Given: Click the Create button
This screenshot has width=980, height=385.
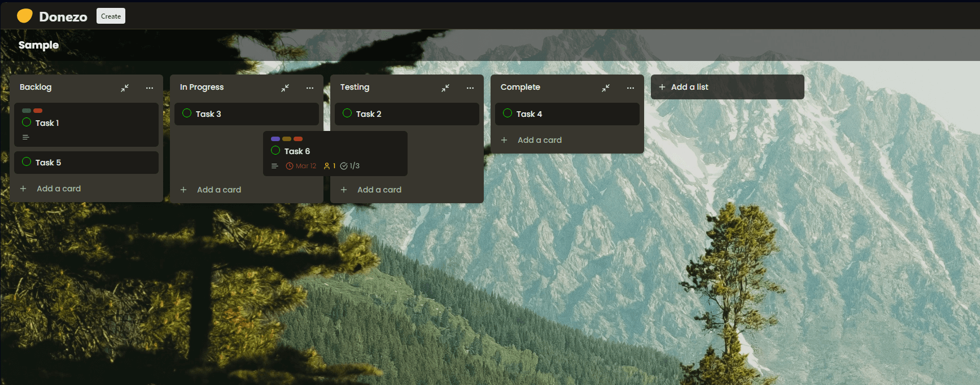Looking at the screenshot, I should tap(111, 16).
